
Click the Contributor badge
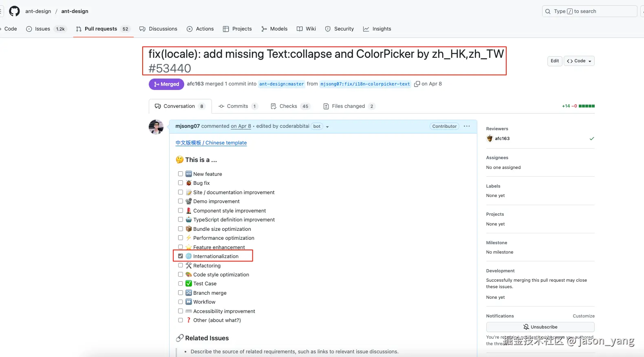coord(444,126)
